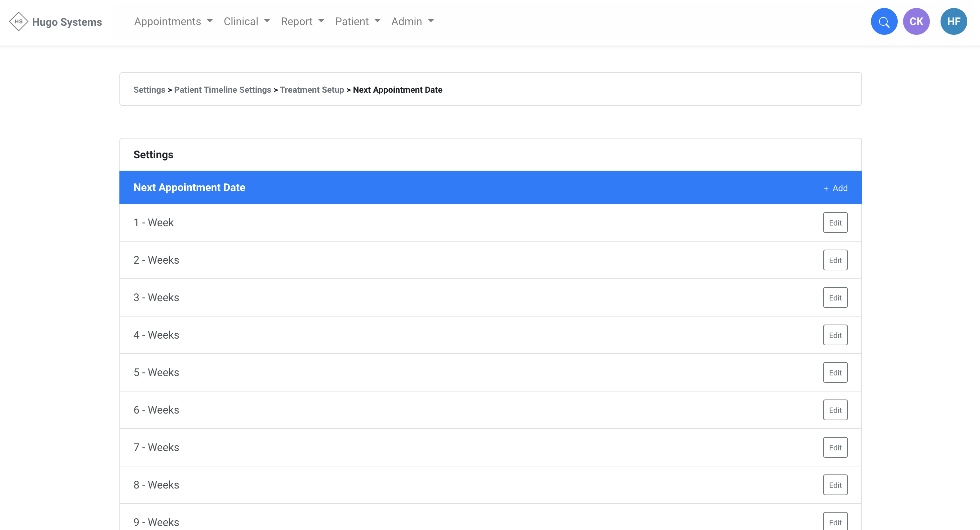Image resolution: width=980 pixels, height=530 pixels.
Task: Open the Report dropdown menu
Action: 302,22
